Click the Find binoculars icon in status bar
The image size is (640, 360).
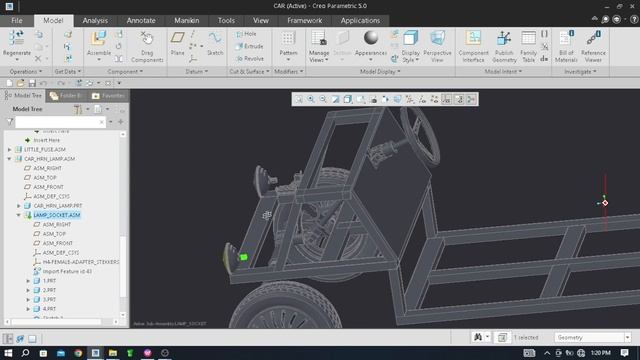[x=478, y=338]
